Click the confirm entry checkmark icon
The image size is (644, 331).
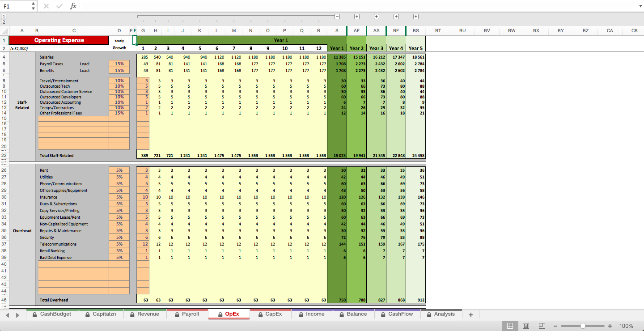tap(60, 6)
